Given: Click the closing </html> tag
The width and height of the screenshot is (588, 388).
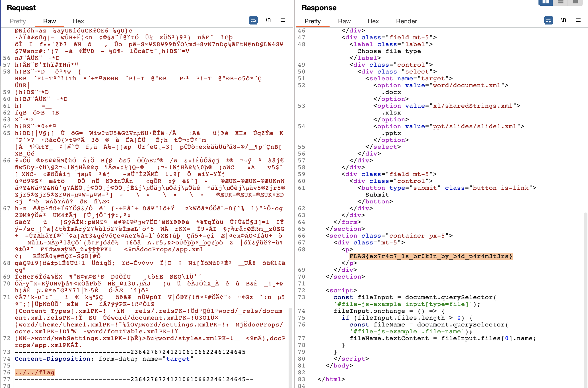Looking at the screenshot, I should point(331,379).
